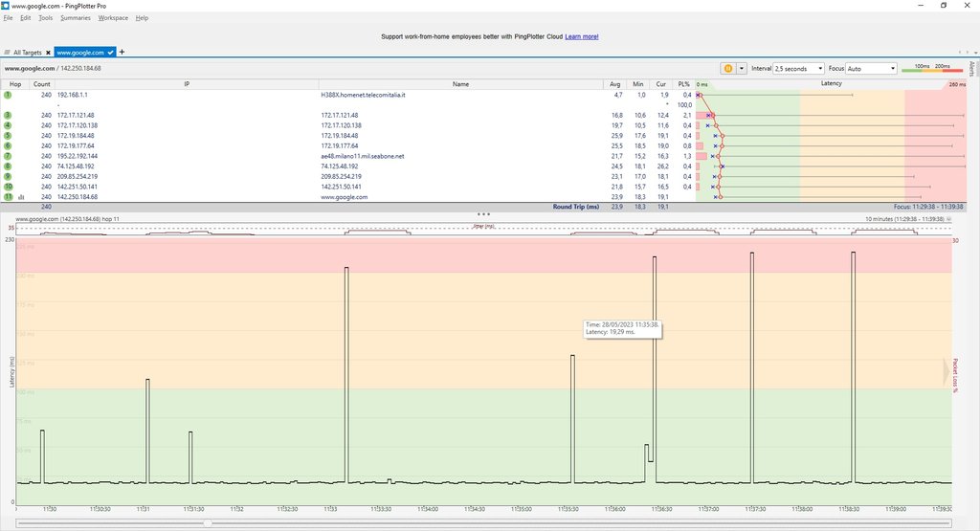This screenshot has width=980, height=531.
Task: Click the hop 1 green circle icon
Action: 8,95
